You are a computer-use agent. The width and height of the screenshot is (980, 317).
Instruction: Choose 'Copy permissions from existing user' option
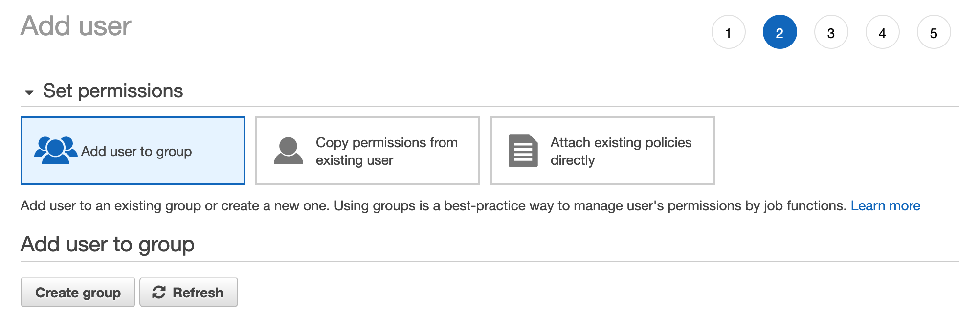pos(386,151)
